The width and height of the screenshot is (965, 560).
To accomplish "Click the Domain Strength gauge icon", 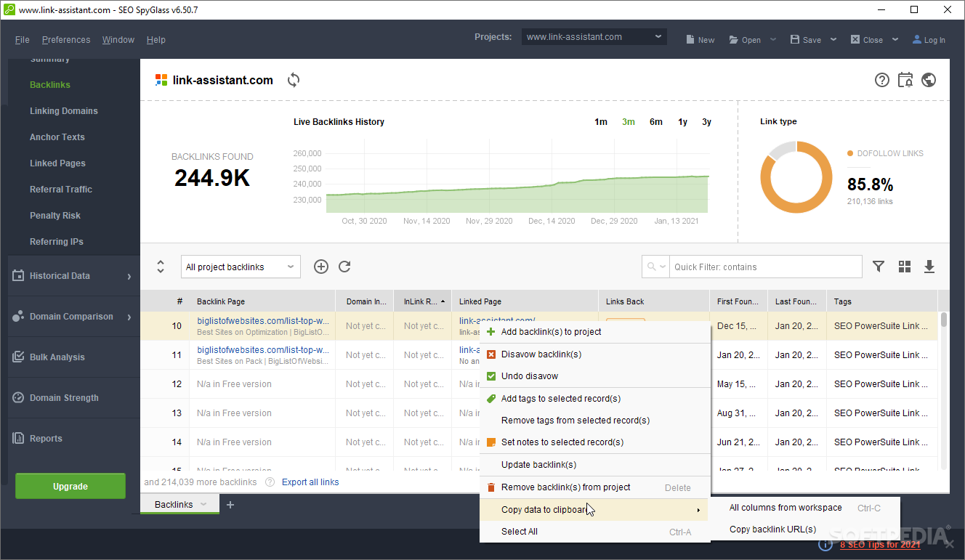I will (17, 398).
